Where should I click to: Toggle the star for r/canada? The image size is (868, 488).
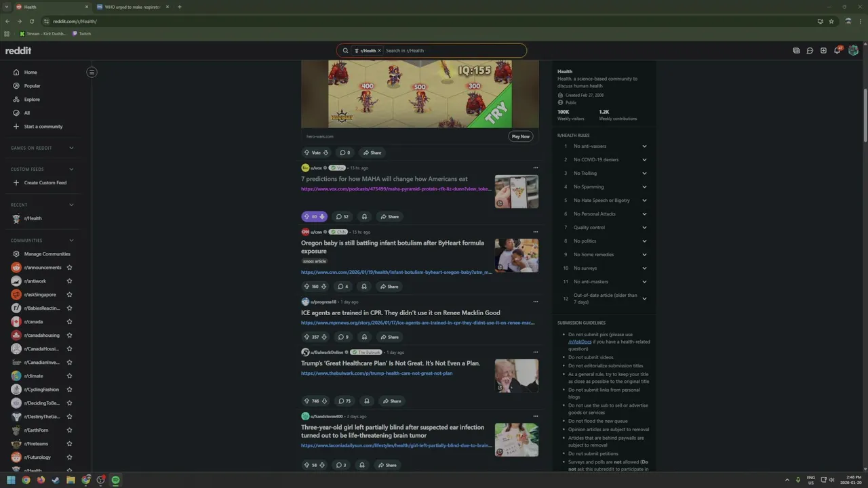coord(69,322)
